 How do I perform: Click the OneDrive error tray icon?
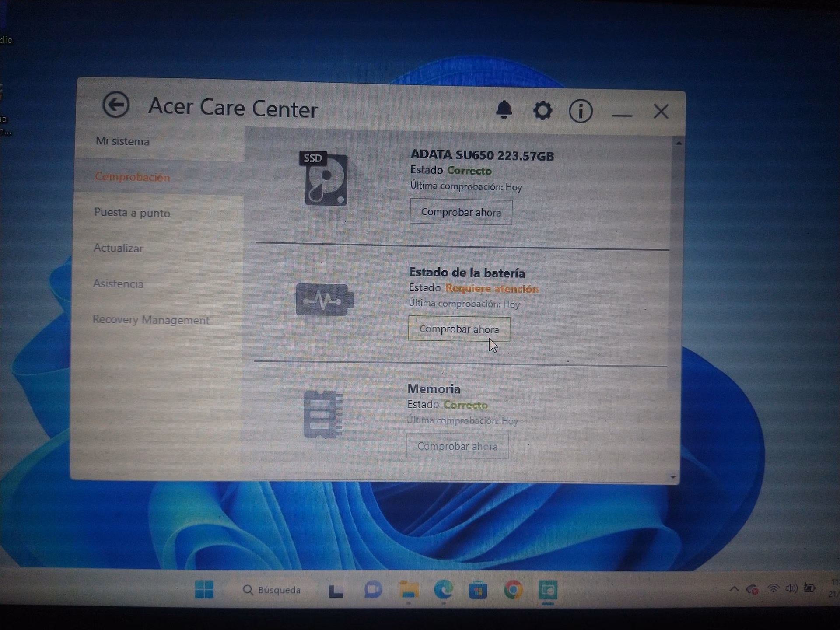[752, 589]
